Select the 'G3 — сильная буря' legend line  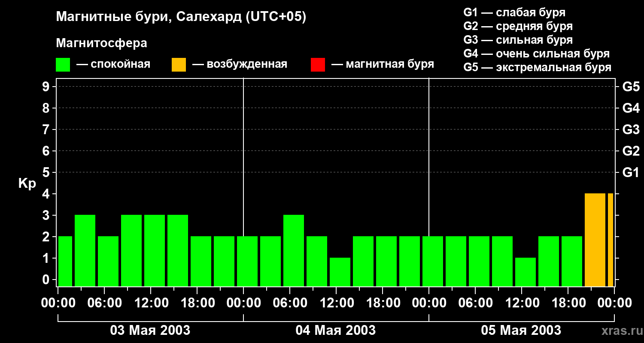click(518, 40)
